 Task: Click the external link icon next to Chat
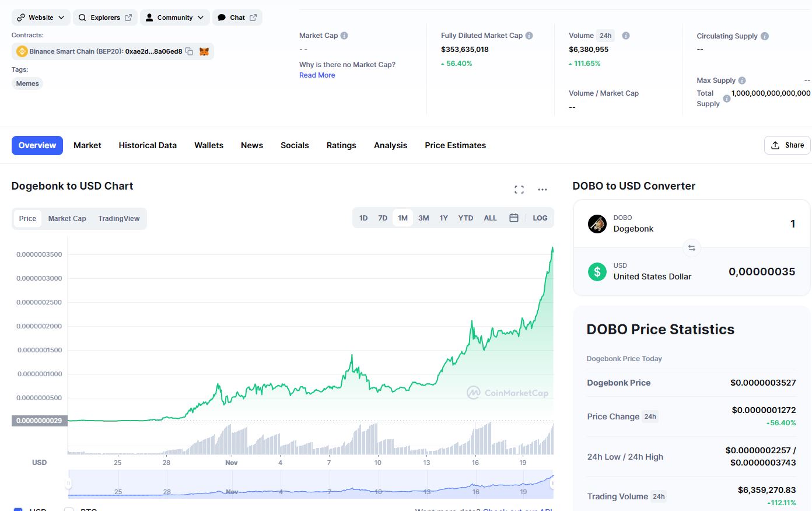pos(253,17)
